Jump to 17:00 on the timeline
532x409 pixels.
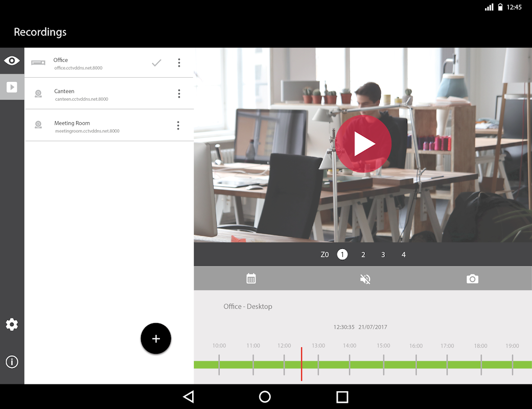click(x=447, y=346)
